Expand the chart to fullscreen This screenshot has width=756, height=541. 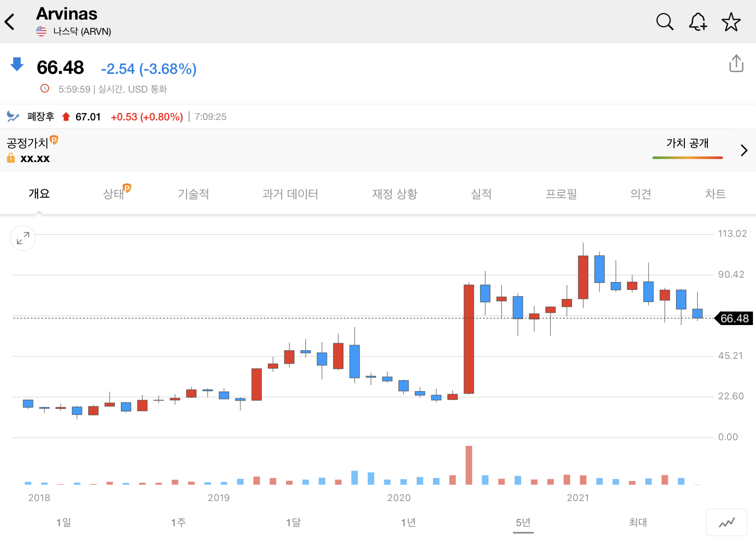pyautogui.click(x=23, y=238)
